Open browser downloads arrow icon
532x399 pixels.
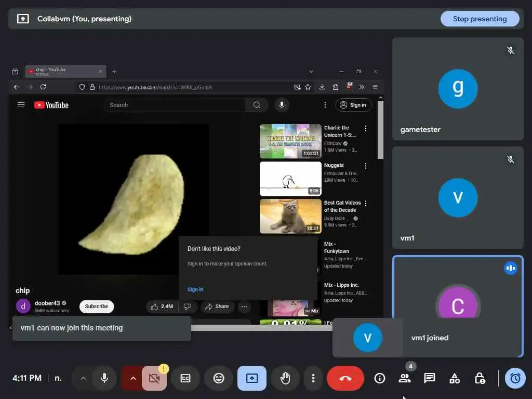(322, 87)
